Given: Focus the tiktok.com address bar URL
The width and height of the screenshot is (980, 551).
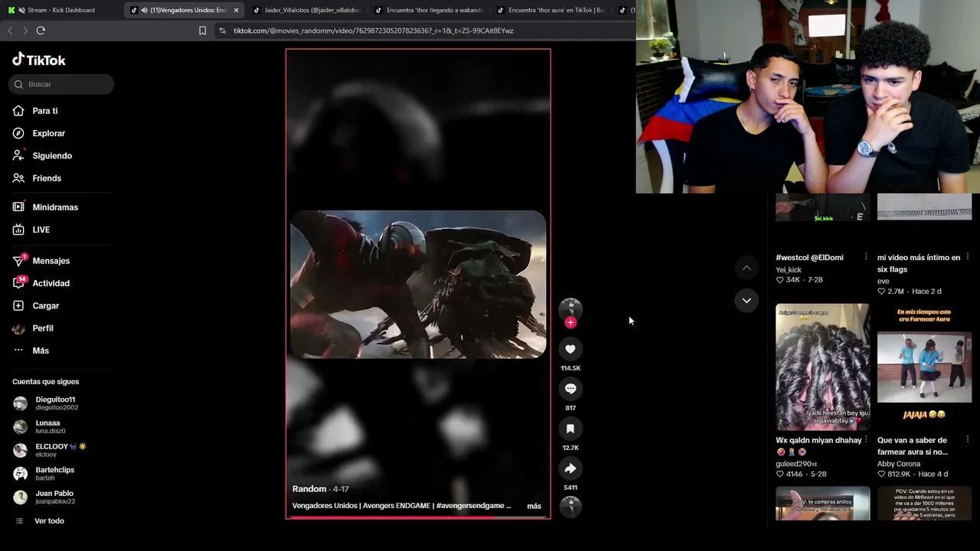Looking at the screenshot, I should (x=374, y=31).
